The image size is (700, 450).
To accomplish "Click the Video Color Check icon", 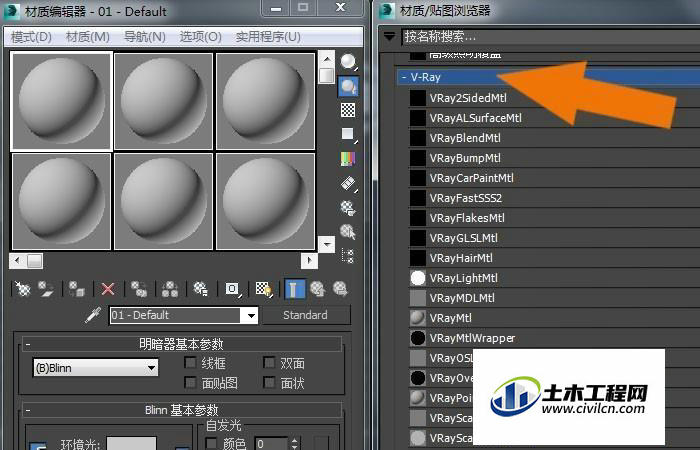I will [x=348, y=159].
